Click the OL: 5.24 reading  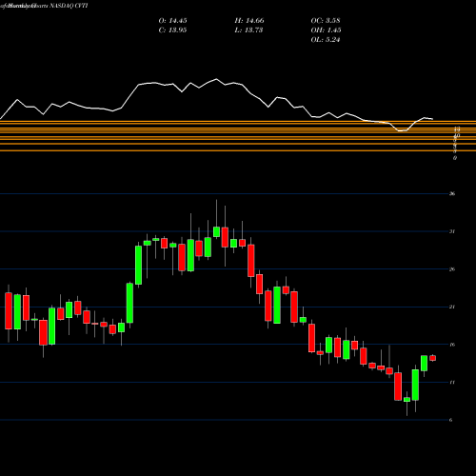click(326, 40)
